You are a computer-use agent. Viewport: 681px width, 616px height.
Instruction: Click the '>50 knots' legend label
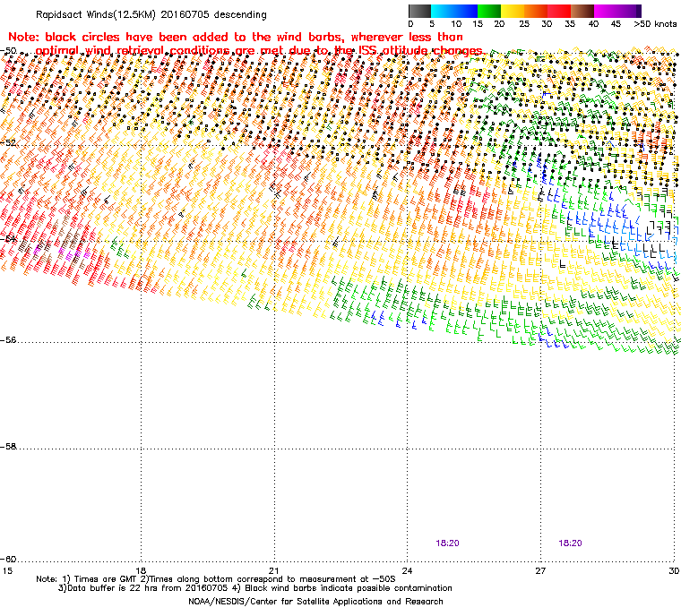pos(655,24)
